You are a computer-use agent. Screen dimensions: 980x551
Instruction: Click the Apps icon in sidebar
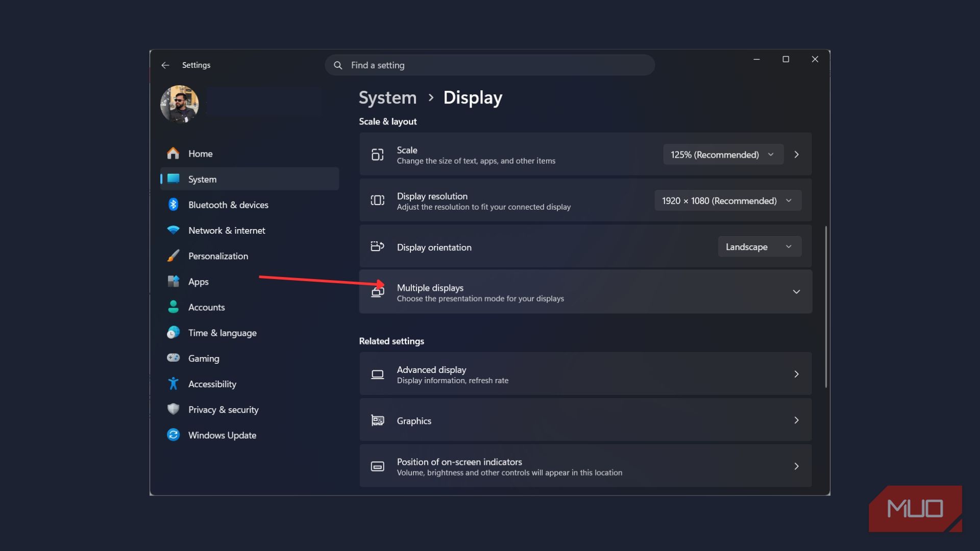click(x=173, y=281)
